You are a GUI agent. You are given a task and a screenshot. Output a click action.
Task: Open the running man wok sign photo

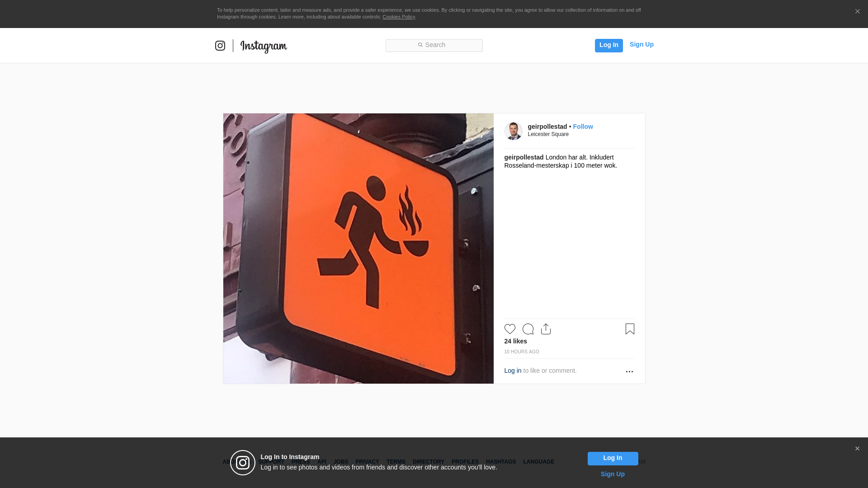358,249
